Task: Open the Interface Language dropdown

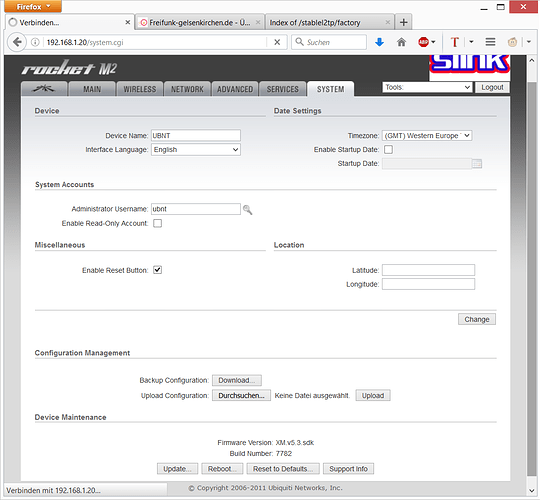Action: (196, 150)
